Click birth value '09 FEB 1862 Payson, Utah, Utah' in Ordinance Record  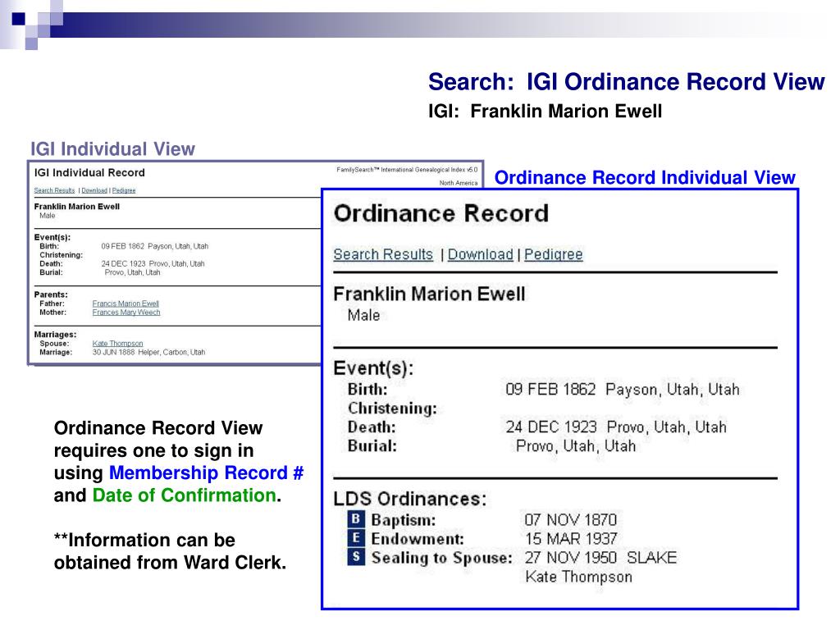coord(623,389)
